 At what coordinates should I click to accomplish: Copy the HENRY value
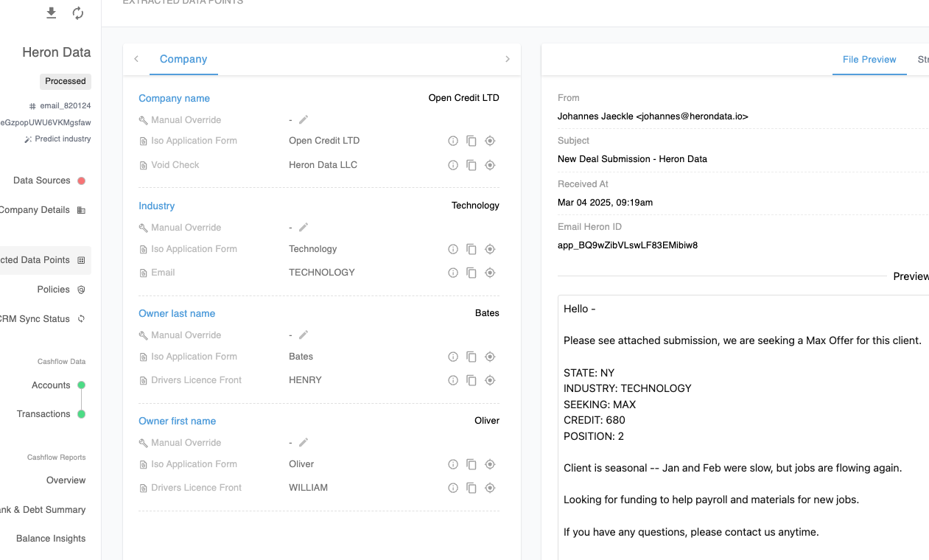pos(471,380)
